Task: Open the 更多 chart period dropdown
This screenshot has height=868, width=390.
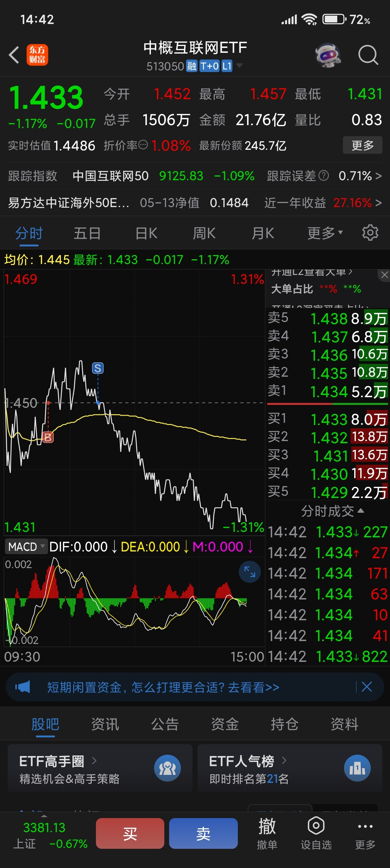Action: click(x=325, y=233)
